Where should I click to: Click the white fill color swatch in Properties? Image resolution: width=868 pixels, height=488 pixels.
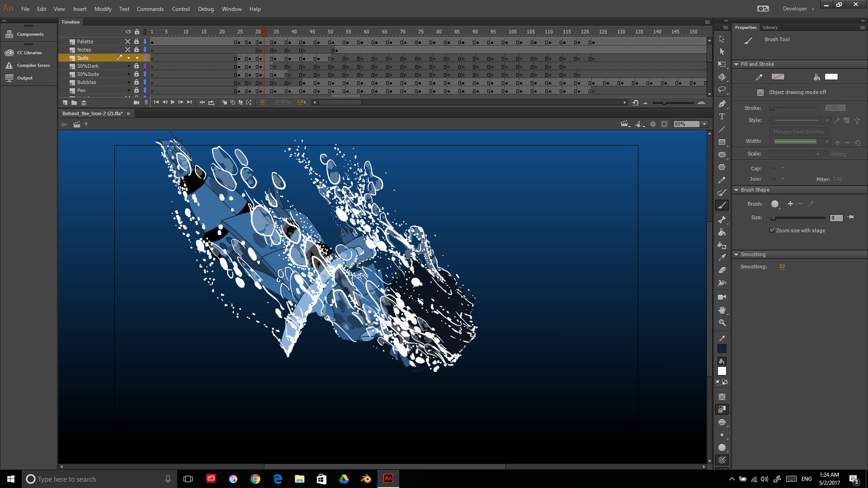click(x=831, y=77)
